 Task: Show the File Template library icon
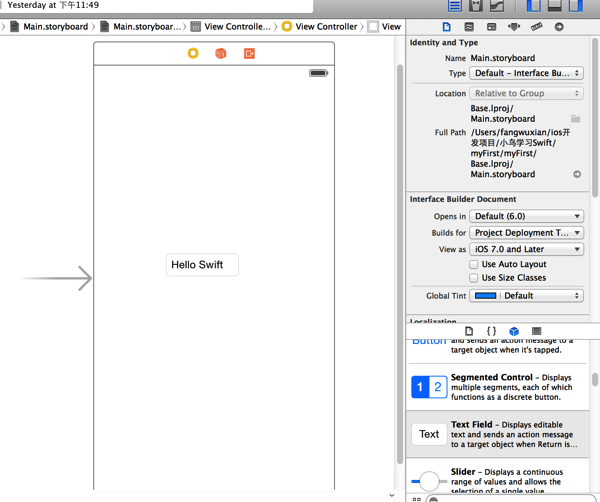tap(469, 331)
